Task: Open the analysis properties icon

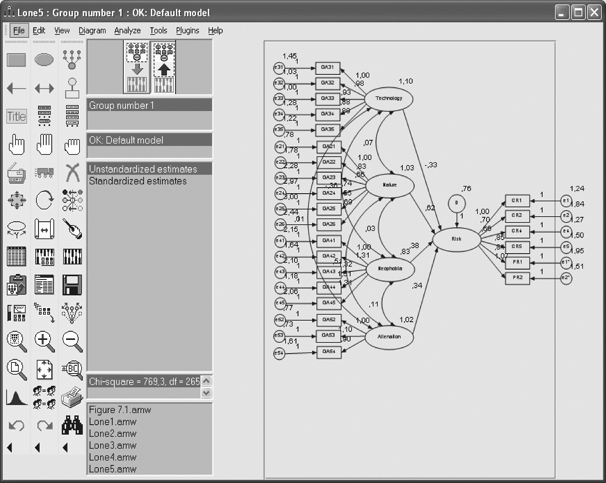Action: tap(44, 257)
